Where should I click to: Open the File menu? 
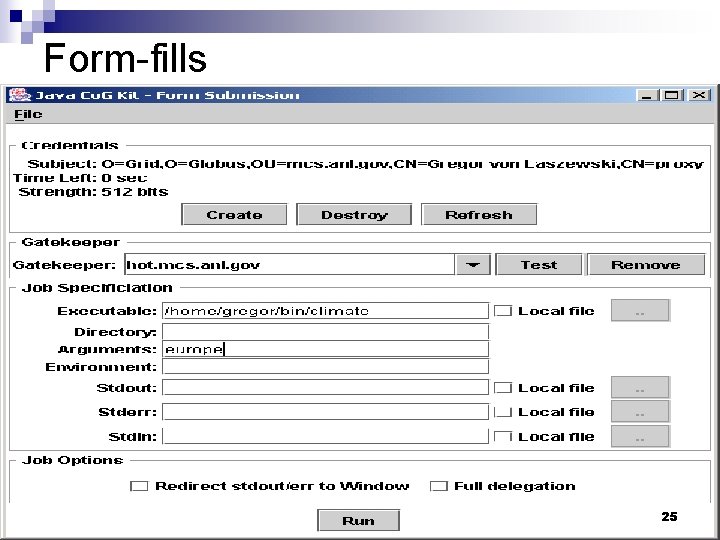pos(28,114)
